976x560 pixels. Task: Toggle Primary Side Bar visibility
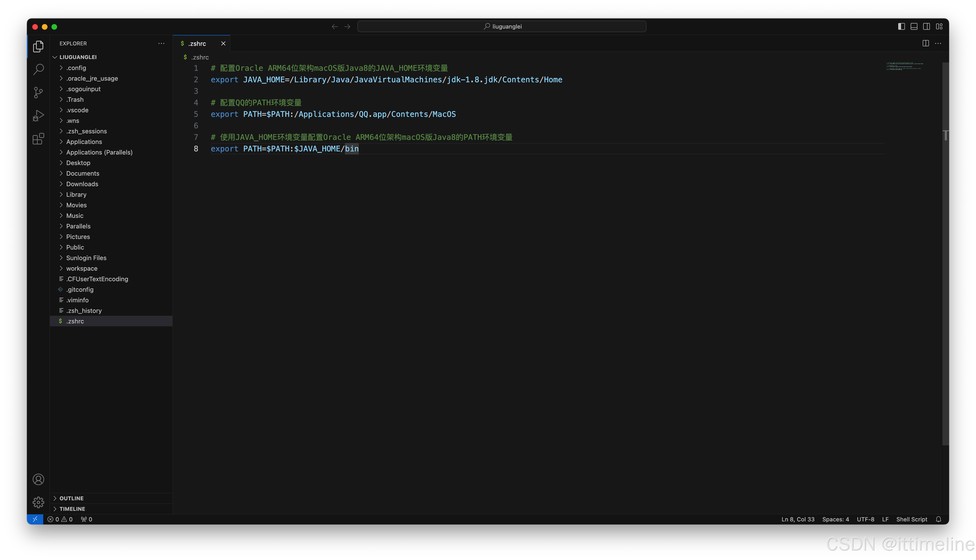[x=901, y=27]
